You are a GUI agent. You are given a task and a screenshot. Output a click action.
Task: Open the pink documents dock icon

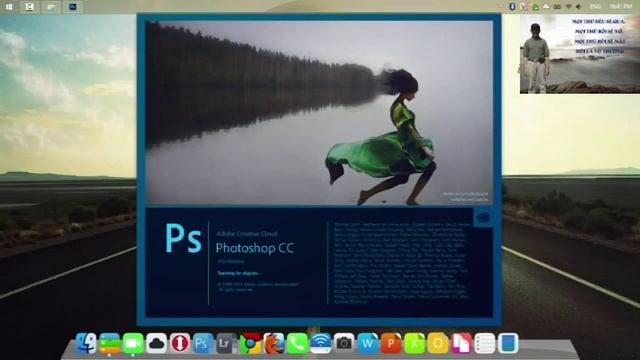coord(461,343)
